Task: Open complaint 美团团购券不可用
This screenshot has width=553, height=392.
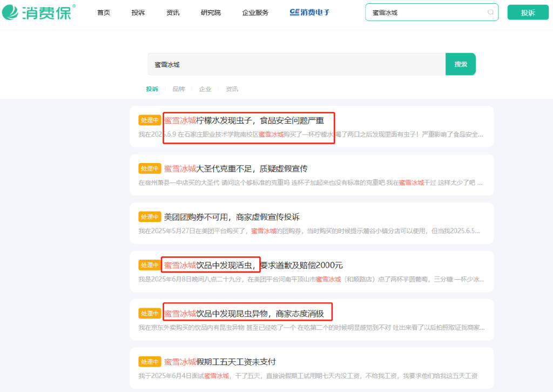Action: [232, 217]
